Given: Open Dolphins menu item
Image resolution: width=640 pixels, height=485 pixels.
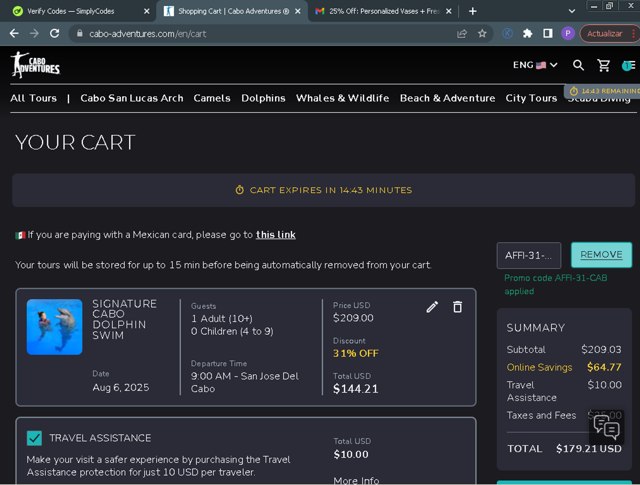Looking at the screenshot, I should point(263,98).
